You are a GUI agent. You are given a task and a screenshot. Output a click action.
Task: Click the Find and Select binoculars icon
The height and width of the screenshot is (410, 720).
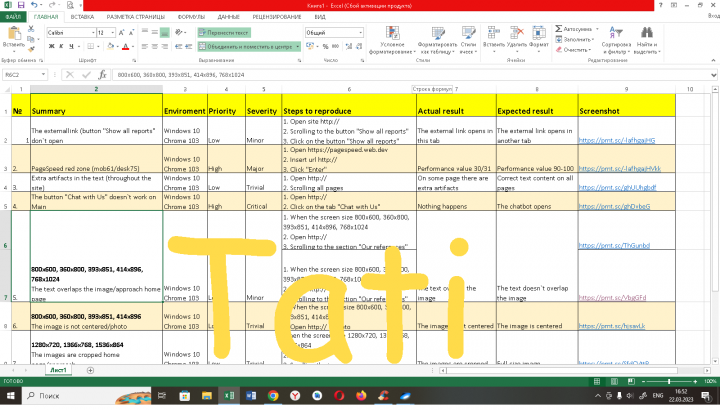click(x=647, y=33)
